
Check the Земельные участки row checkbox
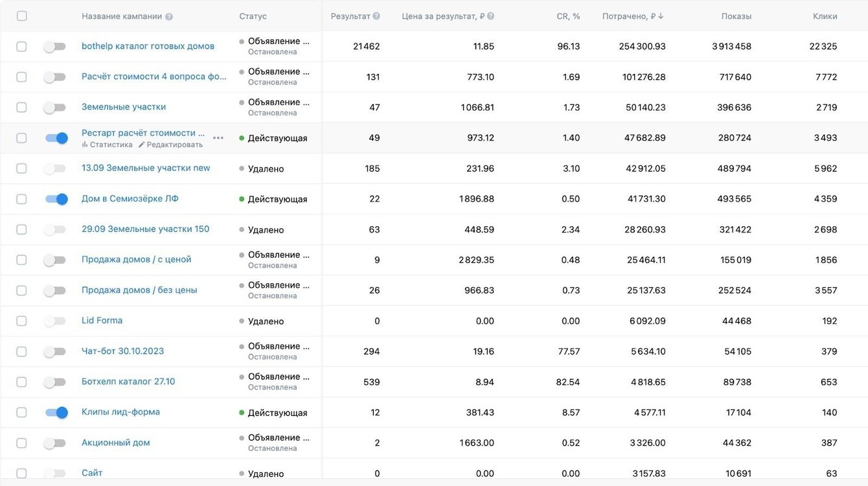click(22, 108)
